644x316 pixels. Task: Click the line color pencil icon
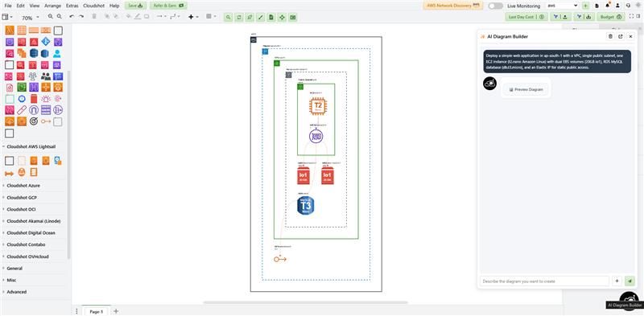pyautogui.click(x=138, y=16)
